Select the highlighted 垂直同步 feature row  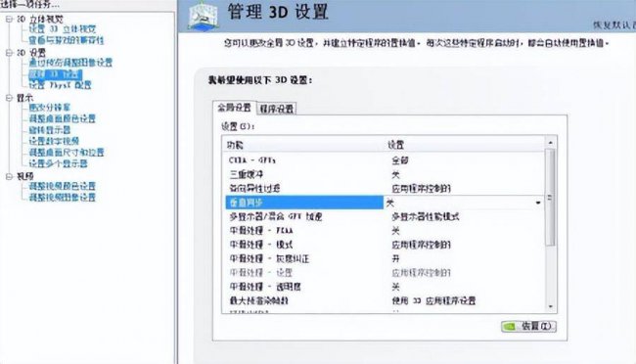pyautogui.click(x=304, y=203)
